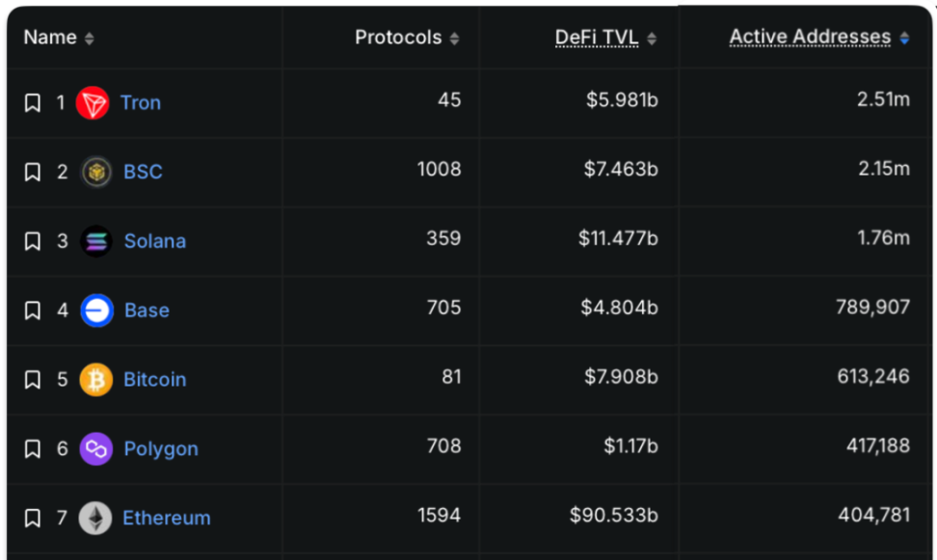Click Ethereum's $90.533b TVL cell

613,516
